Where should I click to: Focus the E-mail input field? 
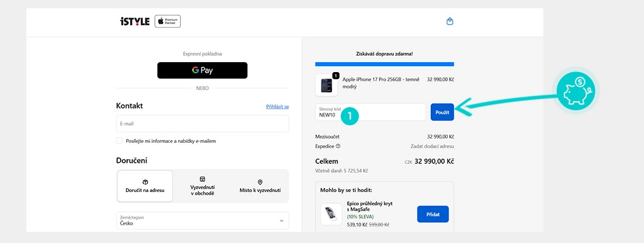pyautogui.click(x=202, y=124)
